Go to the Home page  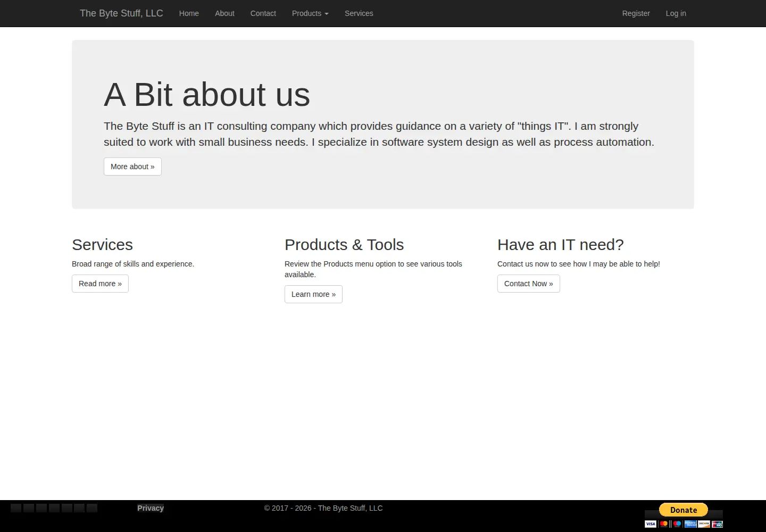click(x=189, y=13)
